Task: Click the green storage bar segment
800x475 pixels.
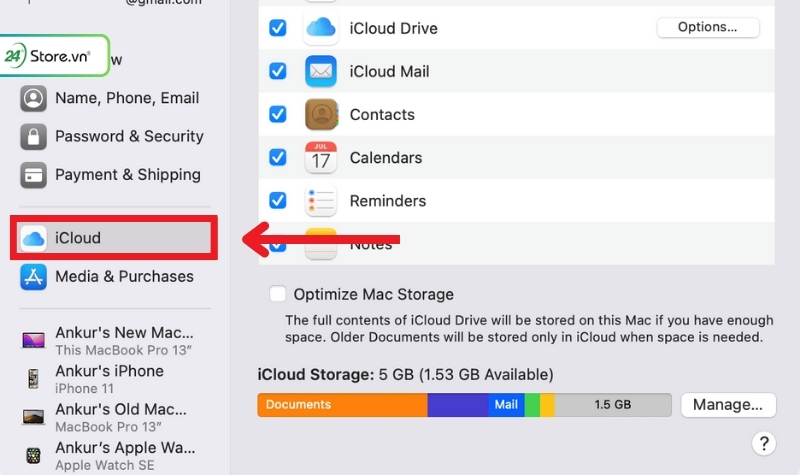Action: pyautogui.click(x=532, y=405)
